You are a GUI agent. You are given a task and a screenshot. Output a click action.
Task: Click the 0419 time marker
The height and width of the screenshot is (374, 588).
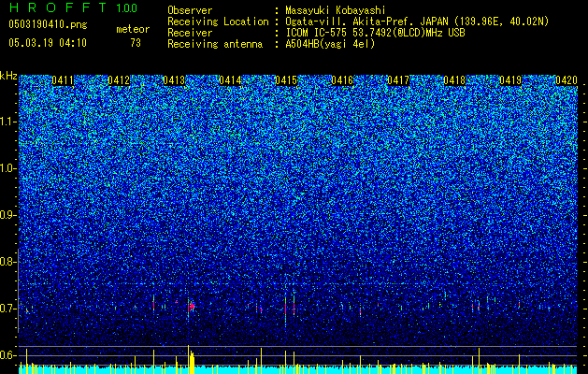pyautogui.click(x=510, y=80)
